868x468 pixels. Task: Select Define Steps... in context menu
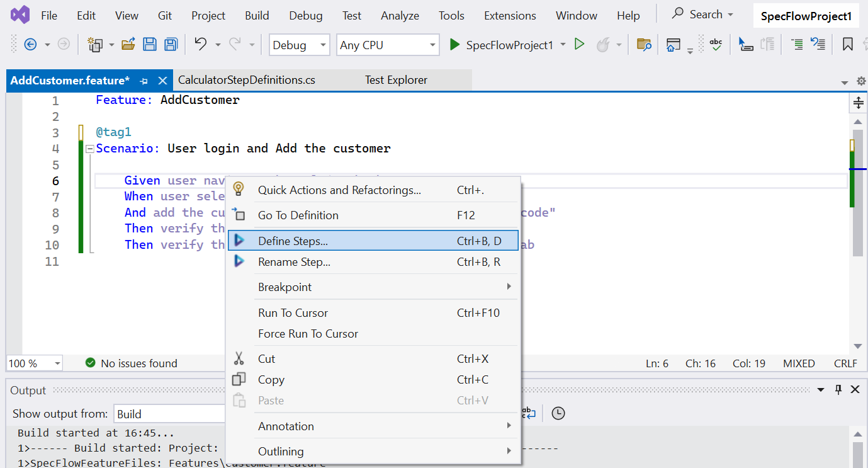293,241
